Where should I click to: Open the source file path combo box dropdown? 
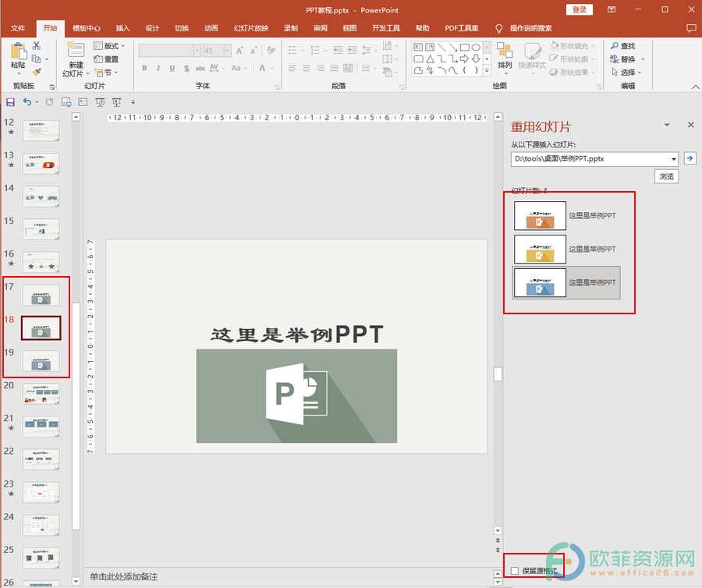click(674, 159)
